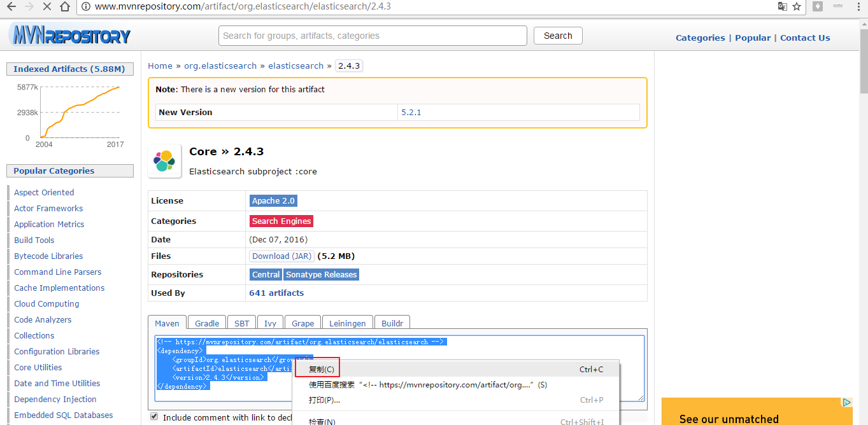This screenshot has height=425, width=868.
Task: Download the JAR file
Action: pyautogui.click(x=281, y=256)
